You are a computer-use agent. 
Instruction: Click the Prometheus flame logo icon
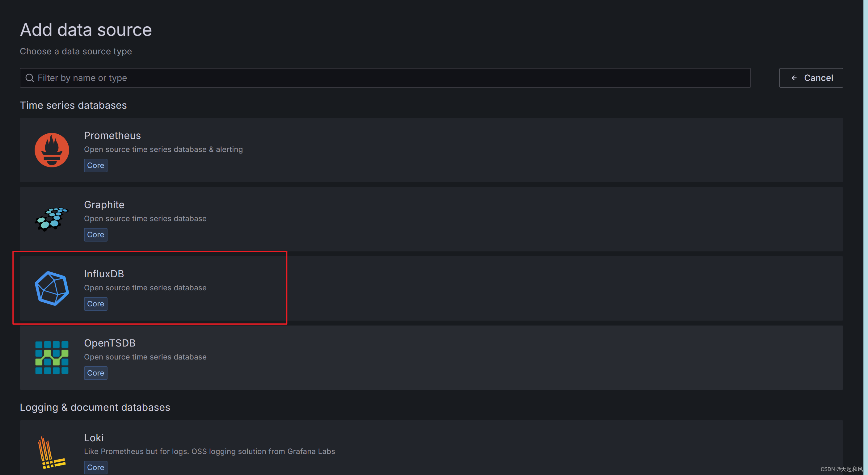pyautogui.click(x=52, y=150)
